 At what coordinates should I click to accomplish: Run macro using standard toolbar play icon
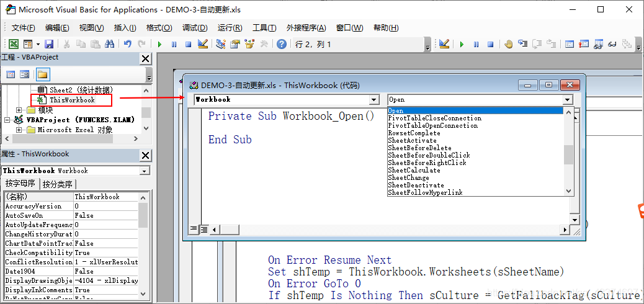pyautogui.click(x=160, y=45)
